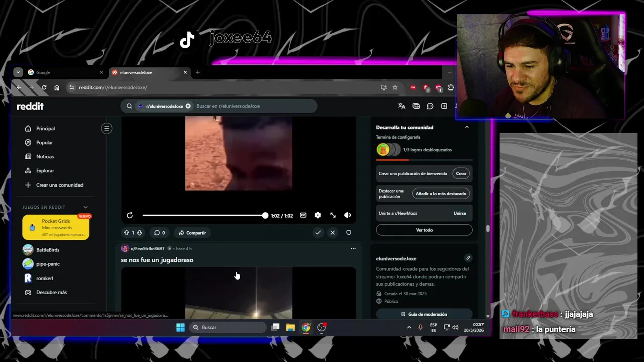Remove the r/eluniversodeJoxe search filter chip
644x362 pixels.
coord(188,106)
